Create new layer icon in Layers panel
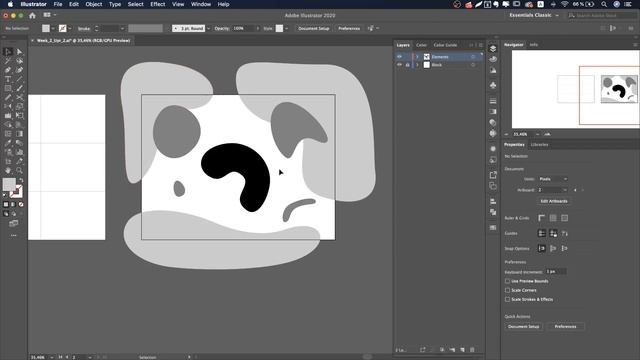Viewport: 640px width, 360px height. tap(462, 350)
